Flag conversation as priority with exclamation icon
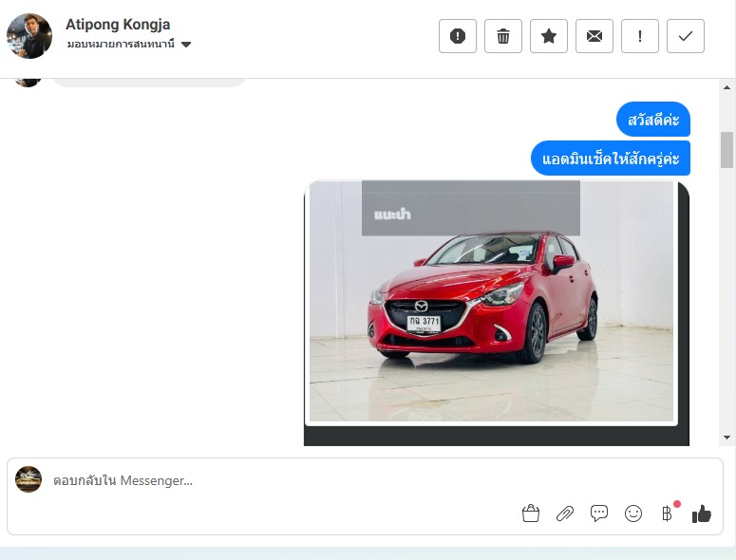The image size is (736, 560). 640,36
